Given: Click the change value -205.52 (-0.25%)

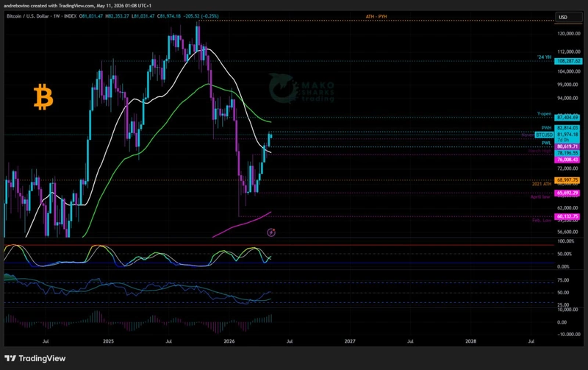Looking at the screenshot, I should point(201,16).
